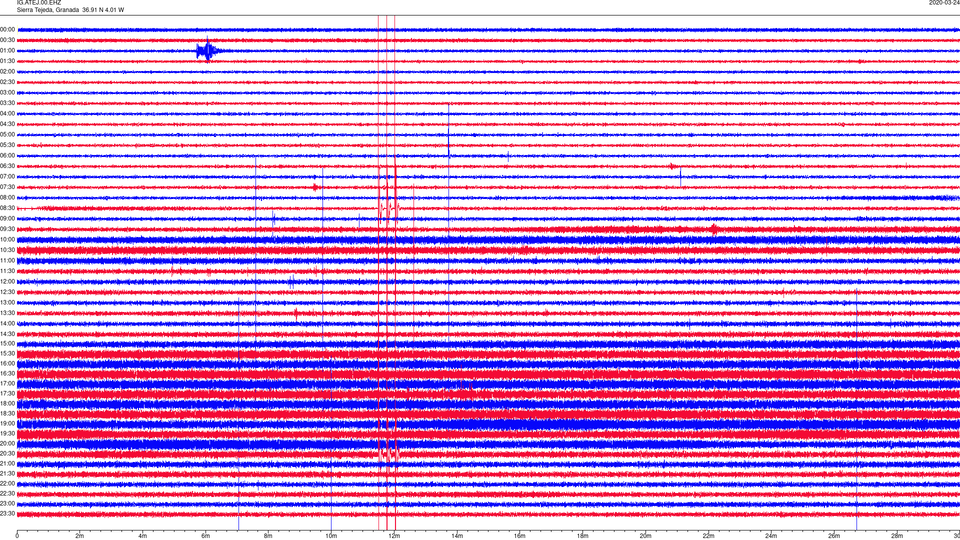Select the 22:00 trace label
The height and width of the screenshot is (540, 960).
click(x=8, y=484)
